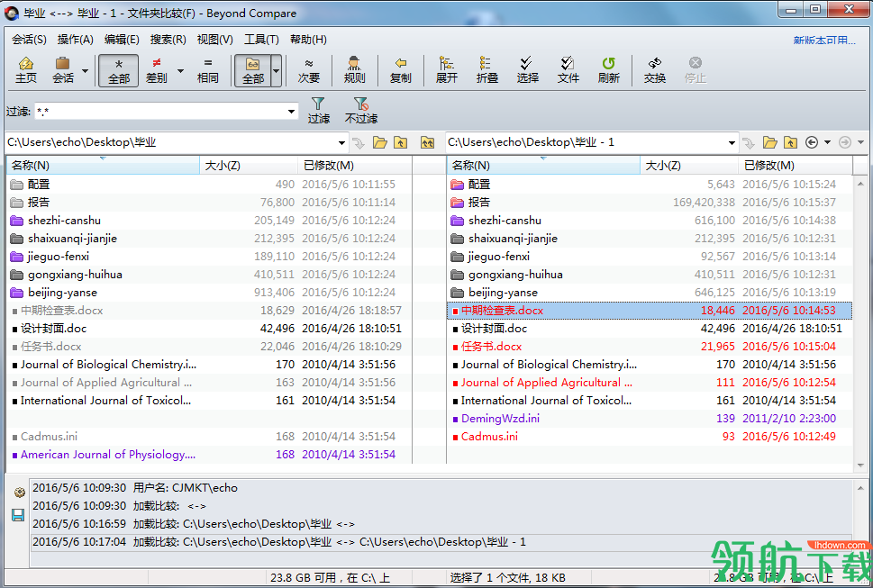The height and width of the screenshot is (588, 873).
Task: Open the 视图(V) menu
Action: [x=214, y=40]
